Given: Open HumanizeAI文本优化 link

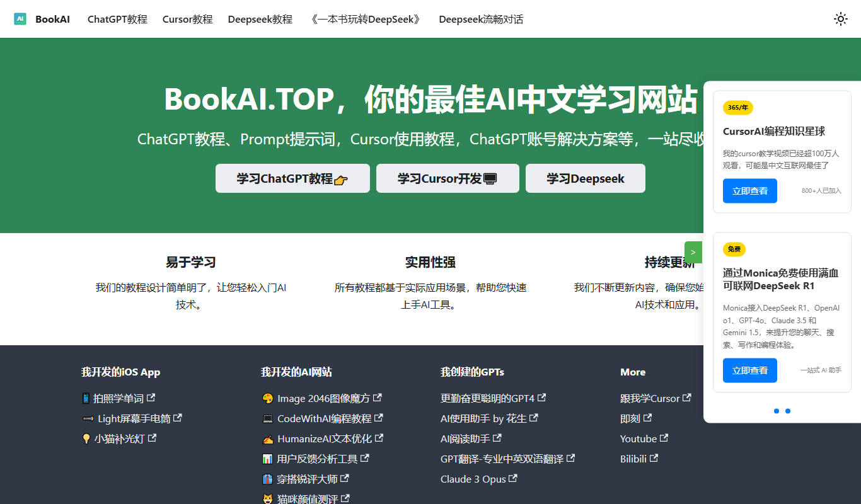Looking at the screenshot, I should pyautogui.click(x=322, y=438).
